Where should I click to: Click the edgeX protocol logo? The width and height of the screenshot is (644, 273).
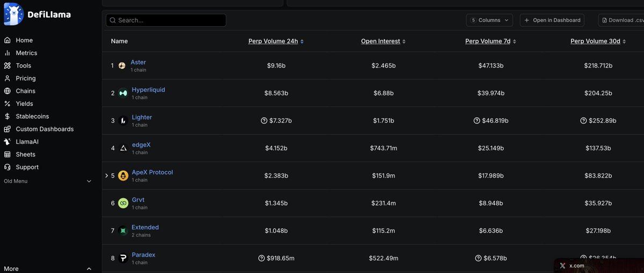[x=123, y=148]
